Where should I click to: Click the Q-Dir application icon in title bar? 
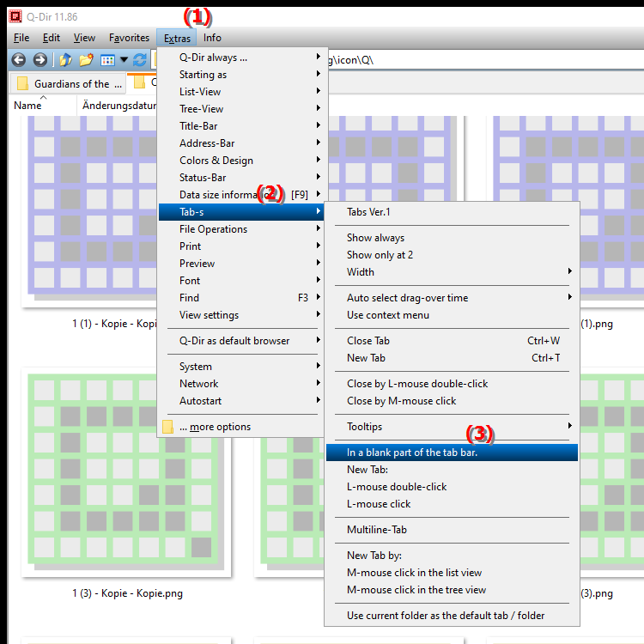(15, 16)
